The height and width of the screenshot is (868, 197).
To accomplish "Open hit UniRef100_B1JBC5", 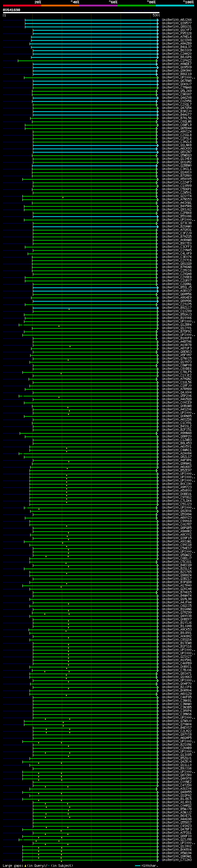I will point(177,799).
